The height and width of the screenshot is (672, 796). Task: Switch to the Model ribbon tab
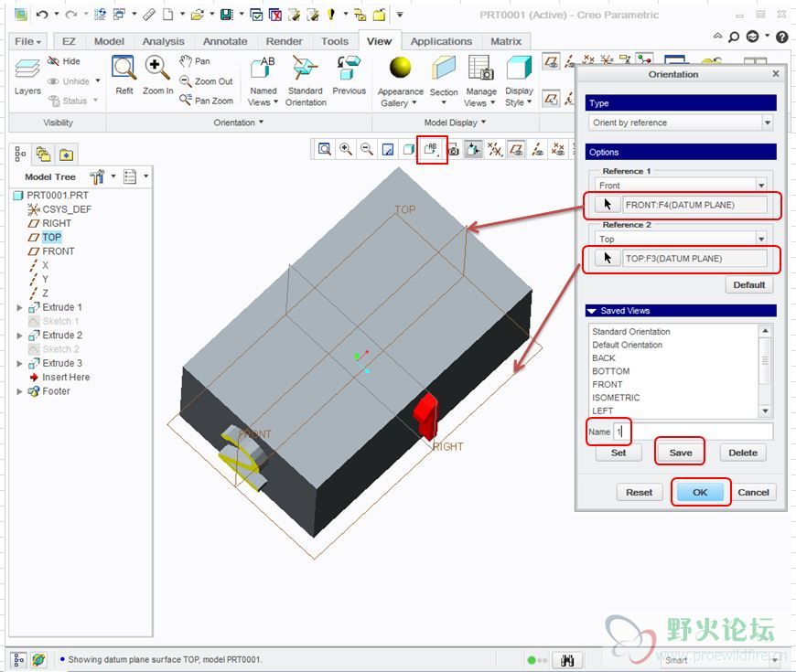[x=109, y=41]
